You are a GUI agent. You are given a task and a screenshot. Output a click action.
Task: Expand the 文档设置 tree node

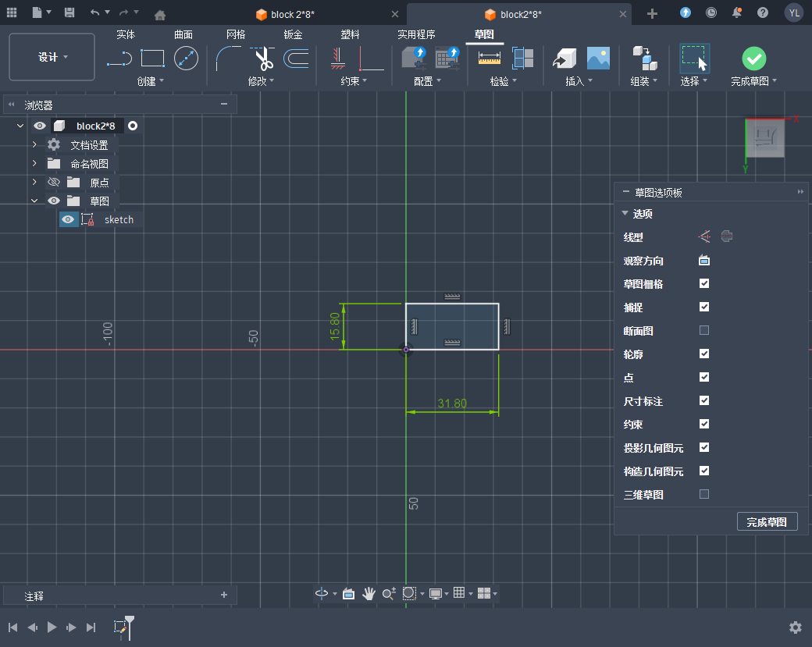34,144
